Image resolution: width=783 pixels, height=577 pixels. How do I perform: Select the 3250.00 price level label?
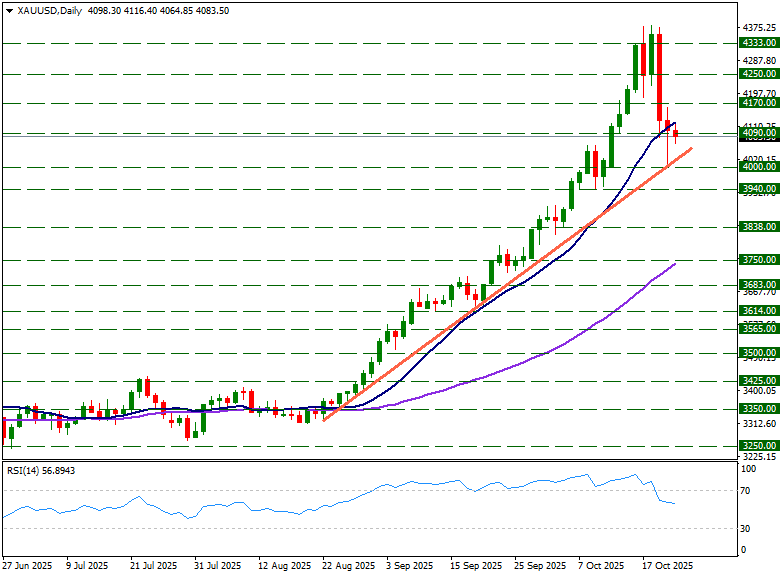point(759,446)
